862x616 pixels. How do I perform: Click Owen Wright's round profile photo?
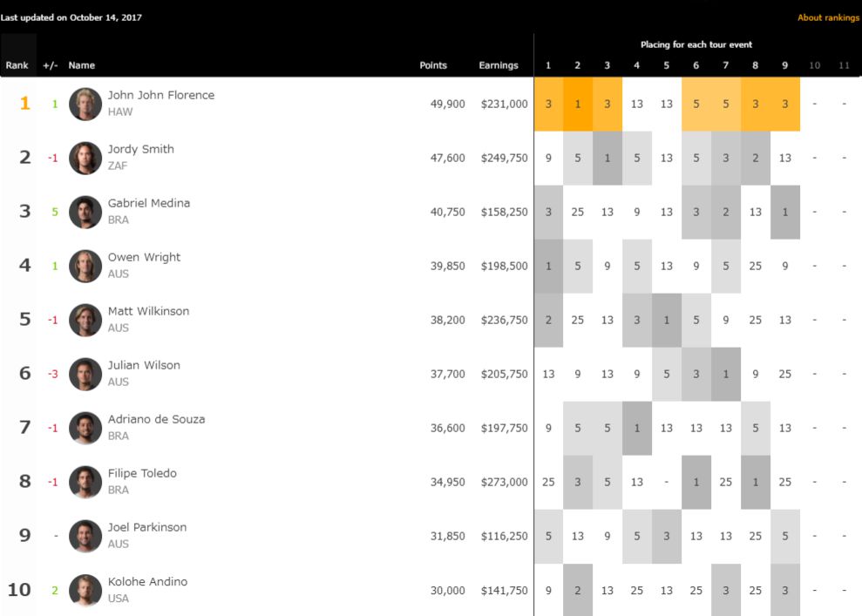(85, 266)
